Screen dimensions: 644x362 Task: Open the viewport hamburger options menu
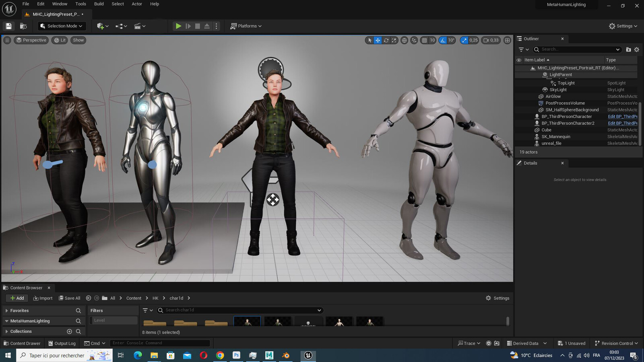click(7, 40)
